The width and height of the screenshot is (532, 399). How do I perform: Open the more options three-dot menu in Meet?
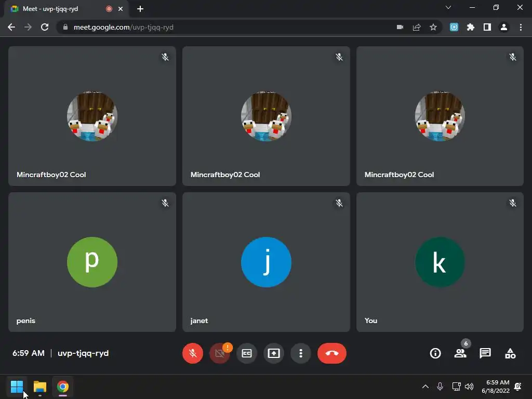[x=301, y=353]
